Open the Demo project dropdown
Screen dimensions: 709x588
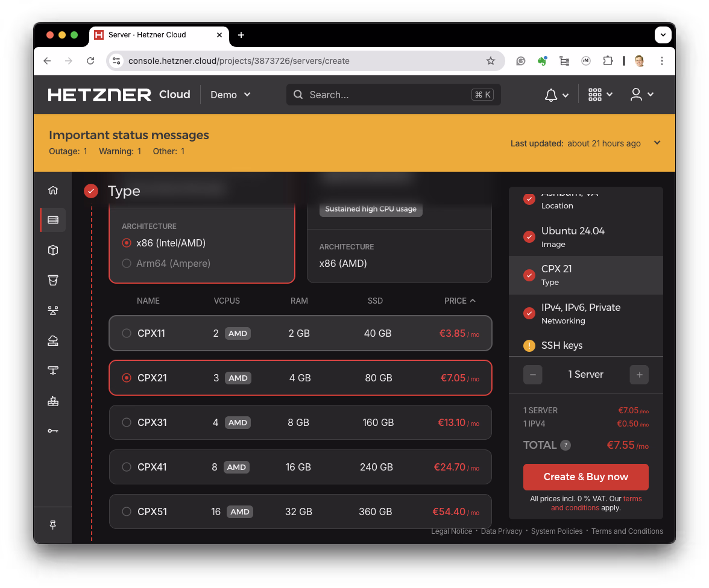(230, 95)
